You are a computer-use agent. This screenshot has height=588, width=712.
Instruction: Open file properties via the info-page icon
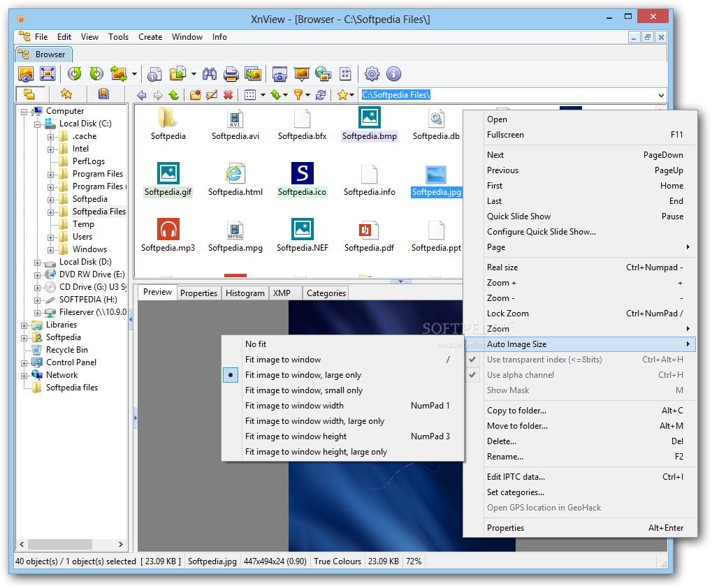click(154, 74)
